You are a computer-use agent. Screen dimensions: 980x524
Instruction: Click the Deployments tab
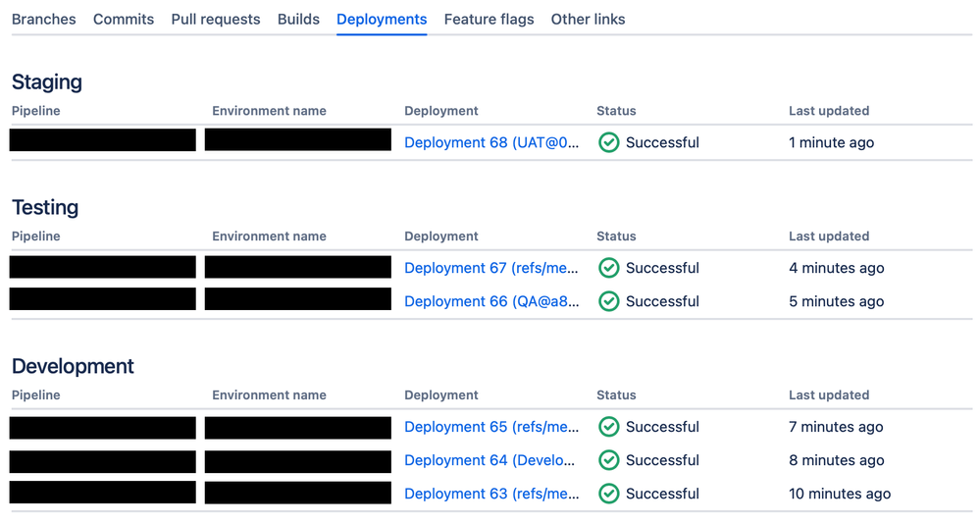point(382,20)
